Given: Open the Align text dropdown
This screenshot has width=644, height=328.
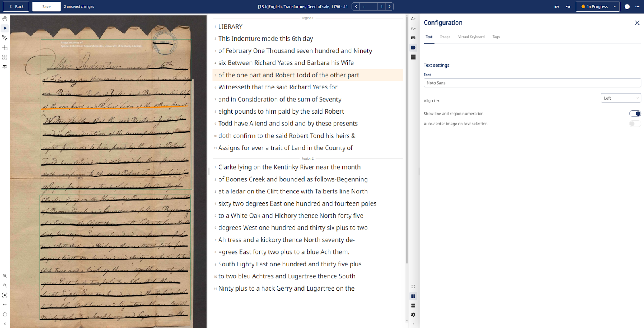Looking at the screenshot, I should point(621,98).
